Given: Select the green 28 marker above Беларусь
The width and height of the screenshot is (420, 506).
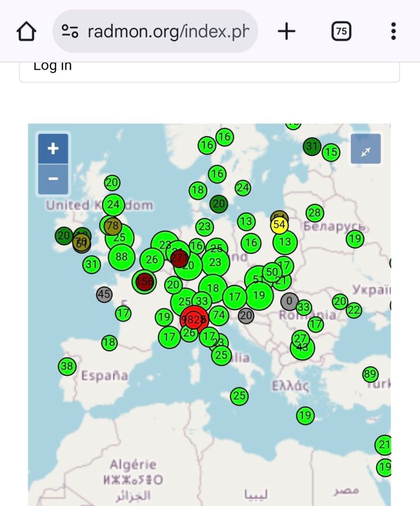Looking at the screenshot, I should pyautogui.click(x=315, y=213).
